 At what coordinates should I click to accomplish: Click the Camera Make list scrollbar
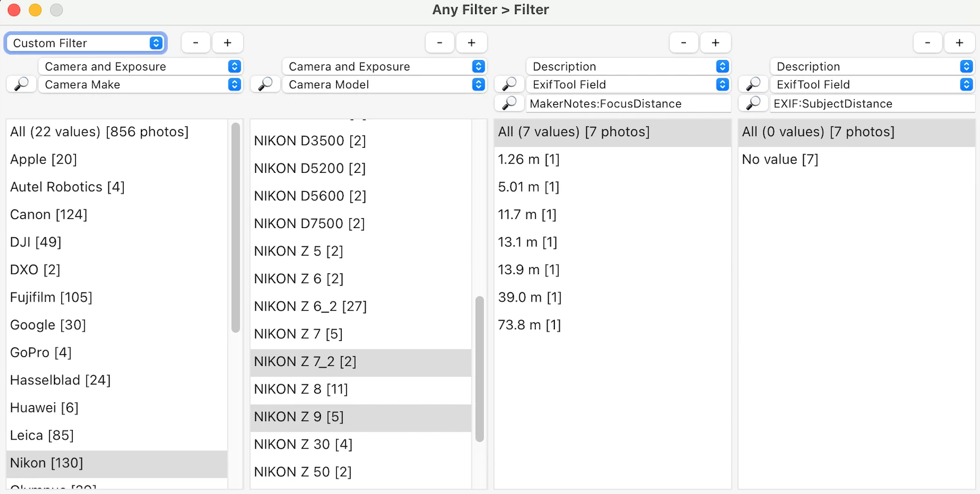click(x=235, y=227)
